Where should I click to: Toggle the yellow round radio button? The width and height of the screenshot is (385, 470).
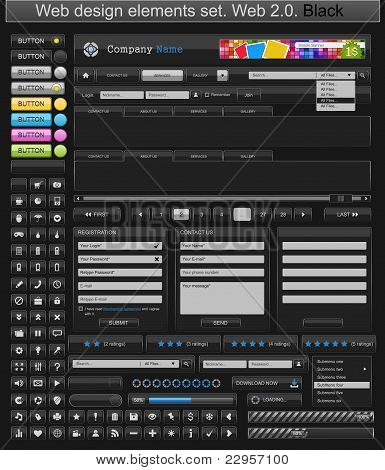(60, 104)
